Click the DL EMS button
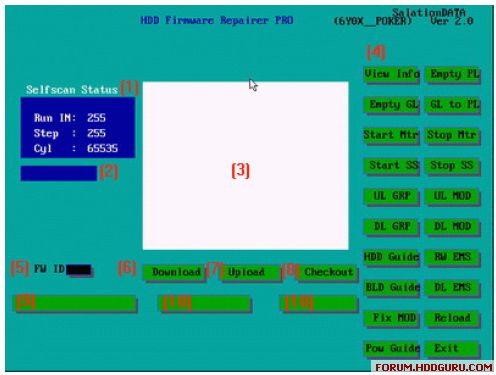 pos(452,287)
